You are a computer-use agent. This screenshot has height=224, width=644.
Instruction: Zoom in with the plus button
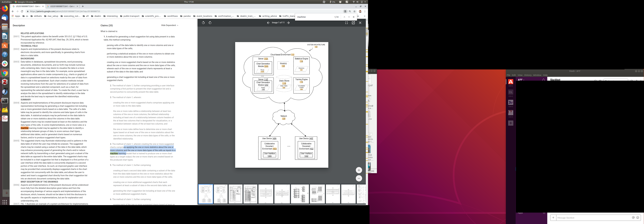359,170
